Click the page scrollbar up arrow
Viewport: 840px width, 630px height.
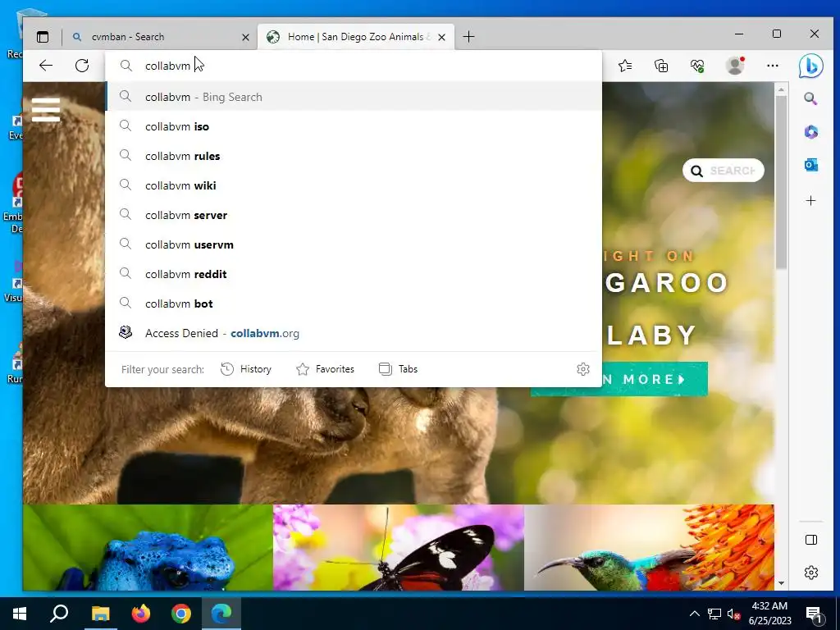point(781,89)
